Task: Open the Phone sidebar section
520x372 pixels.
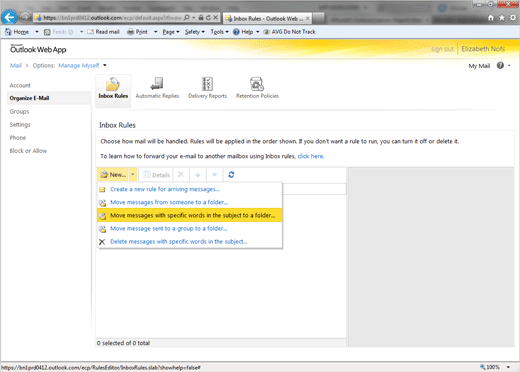Action: click(18, 138)
